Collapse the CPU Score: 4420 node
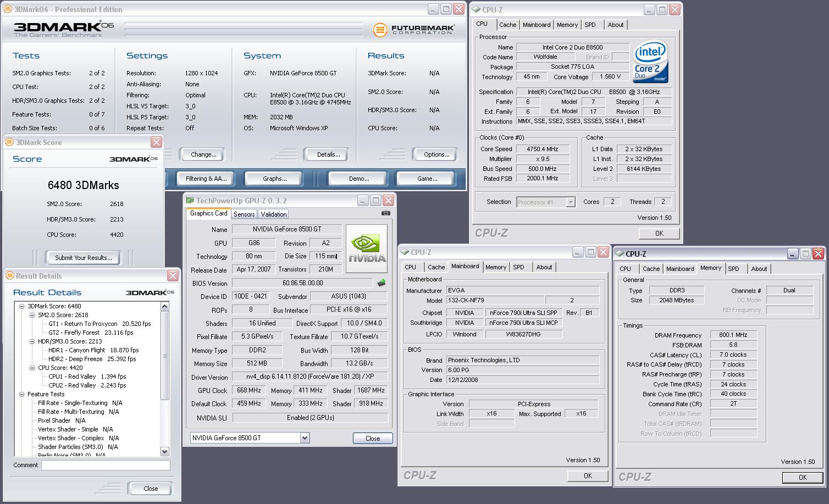Screen dimensions: 829x504 [32, 368]
